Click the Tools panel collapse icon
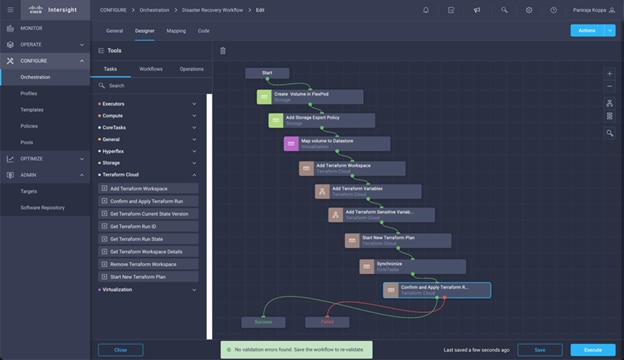624x360 pixels. point(101,51)
